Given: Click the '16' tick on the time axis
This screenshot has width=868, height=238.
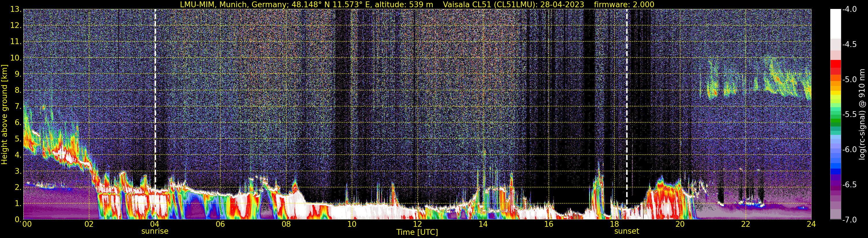Looking at the screenshot, I should [x=548, y=224].
